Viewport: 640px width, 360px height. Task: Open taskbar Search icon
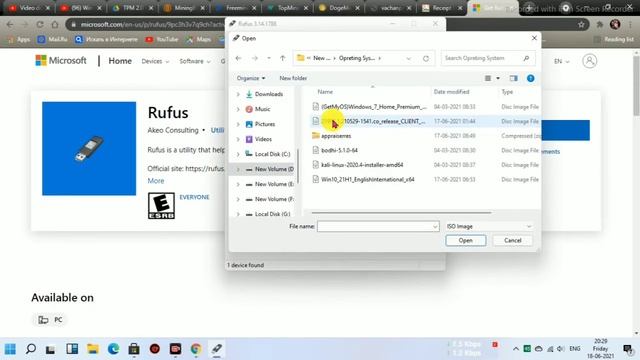pos(31,349)
